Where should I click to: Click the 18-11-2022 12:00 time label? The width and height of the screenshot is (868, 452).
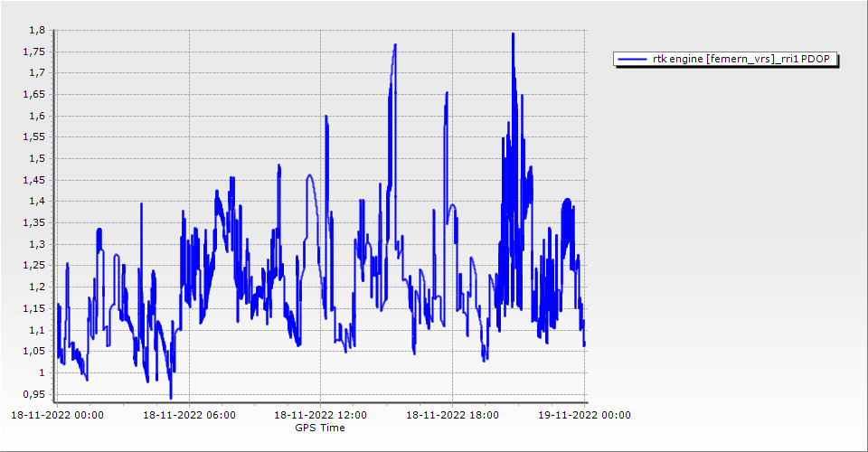(x=321, y=416)
